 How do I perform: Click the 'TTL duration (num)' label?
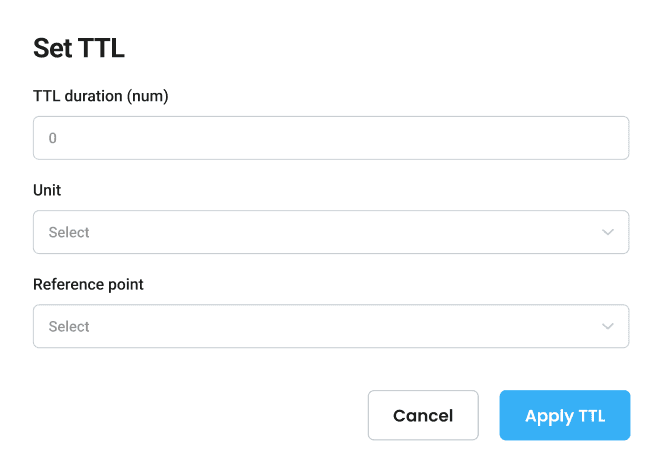(101, 96)
